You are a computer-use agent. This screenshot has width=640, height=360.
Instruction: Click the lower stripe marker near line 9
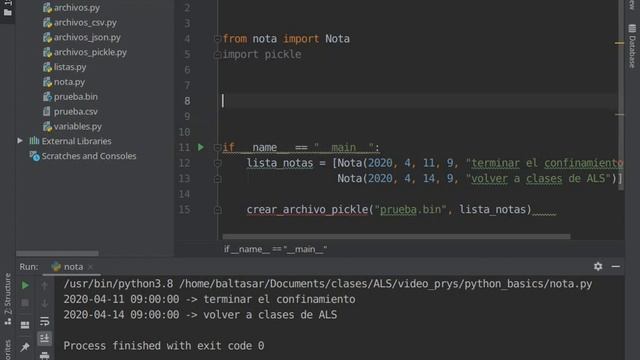click(x=619, y=115)
